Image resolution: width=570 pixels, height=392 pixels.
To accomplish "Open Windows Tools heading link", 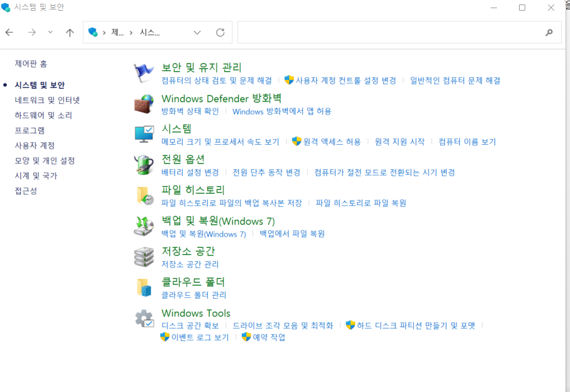I will click(x=196, y=313).
